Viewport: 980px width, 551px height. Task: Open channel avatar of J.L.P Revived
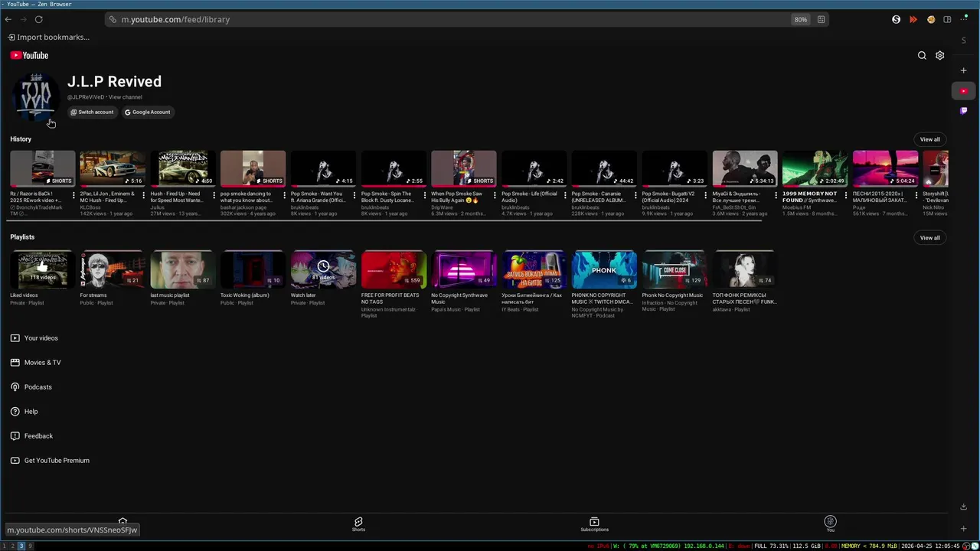35,96
